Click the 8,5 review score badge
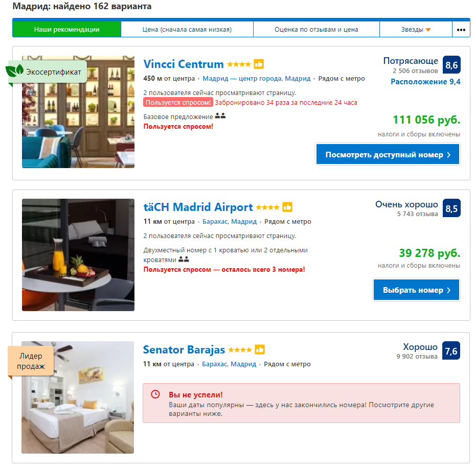The height and width of the screenshot is (471, 476). pos(451,208)
